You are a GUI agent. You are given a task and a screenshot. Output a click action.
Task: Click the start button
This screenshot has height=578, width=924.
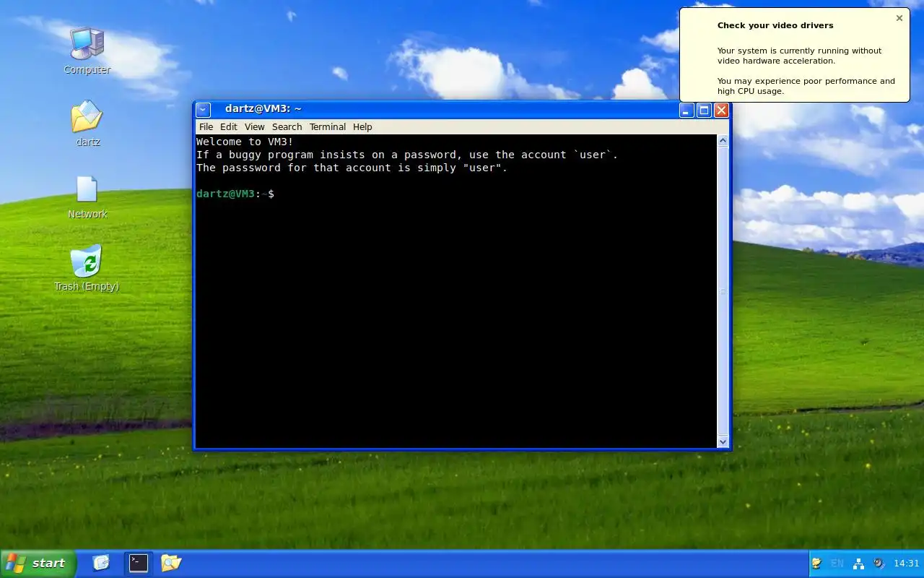coord(38,564)
